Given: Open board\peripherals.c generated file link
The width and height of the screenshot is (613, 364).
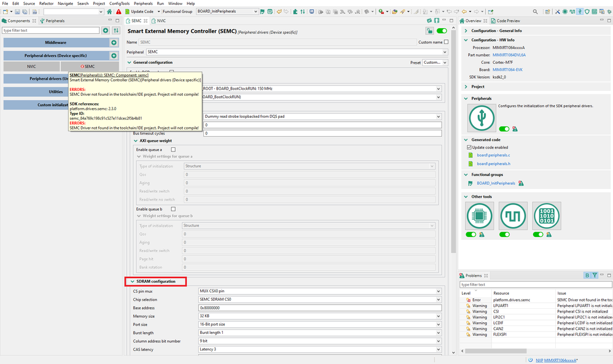Looking at the screenshot, I should coord(493,155).
